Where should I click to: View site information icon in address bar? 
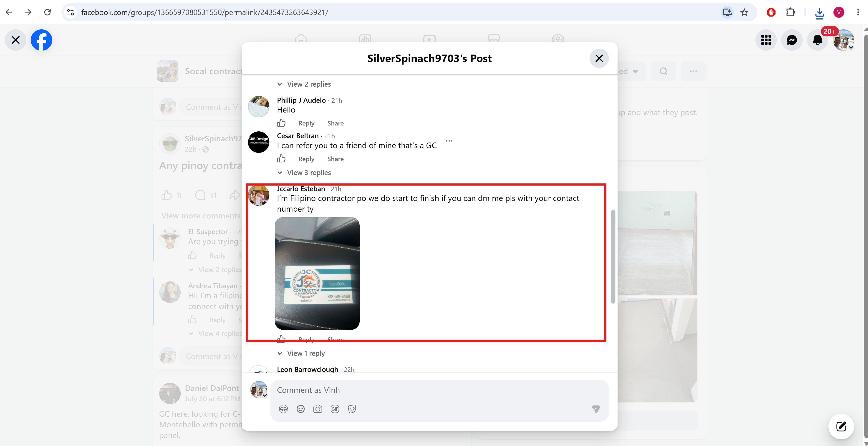71,13
